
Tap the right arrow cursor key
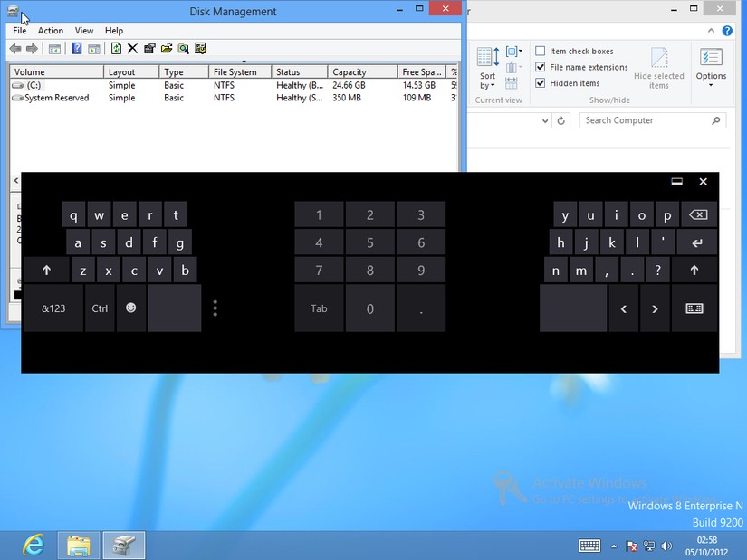tap(655, 308)
